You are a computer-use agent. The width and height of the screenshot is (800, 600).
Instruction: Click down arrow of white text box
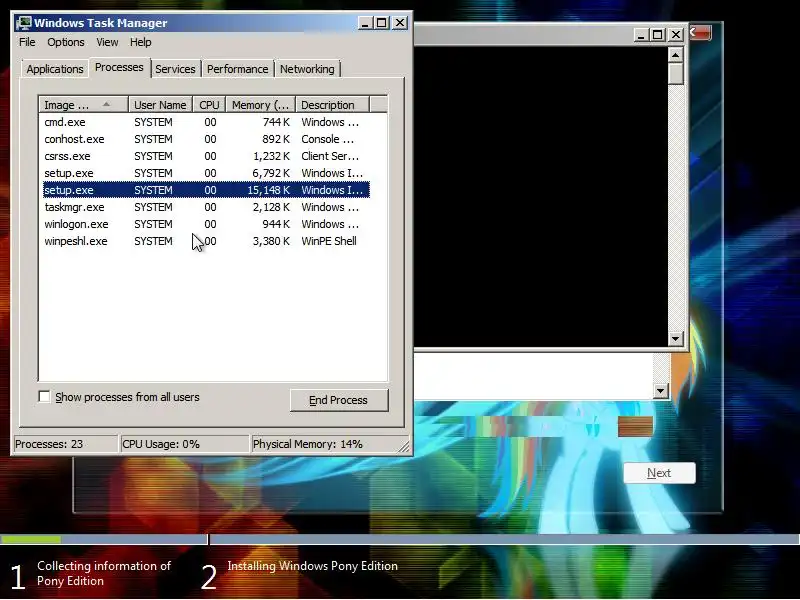pyautogui.click(x=661, y=391)
